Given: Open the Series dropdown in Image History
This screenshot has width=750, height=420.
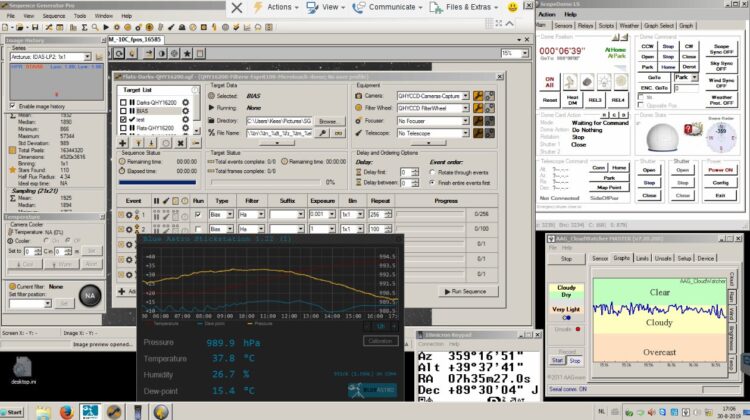Looking at the screenshot, I should click(x=87, y=57).
